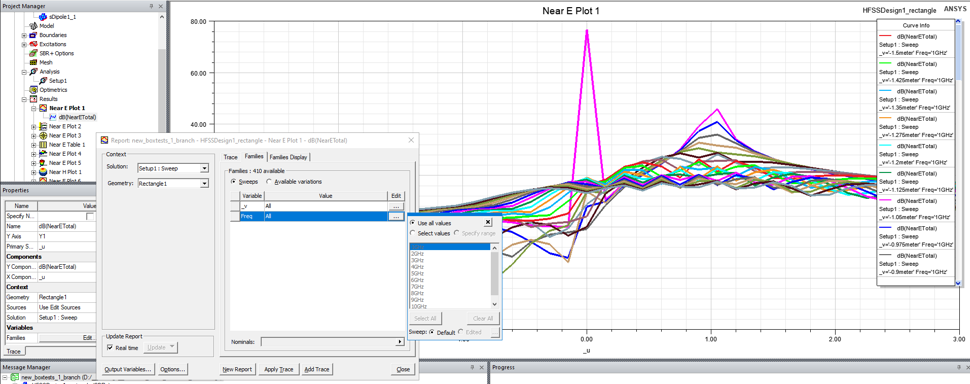
Task: Click the magenta curve swatch in Curve Info
Action: 884,200
